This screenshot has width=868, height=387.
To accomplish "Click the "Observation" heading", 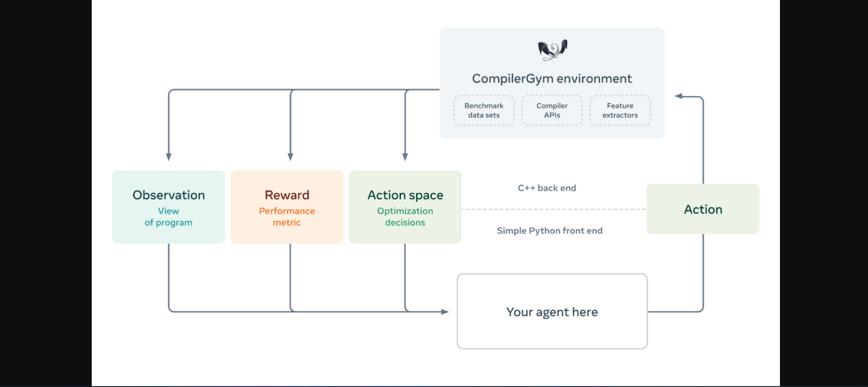I will coord(169,195).
